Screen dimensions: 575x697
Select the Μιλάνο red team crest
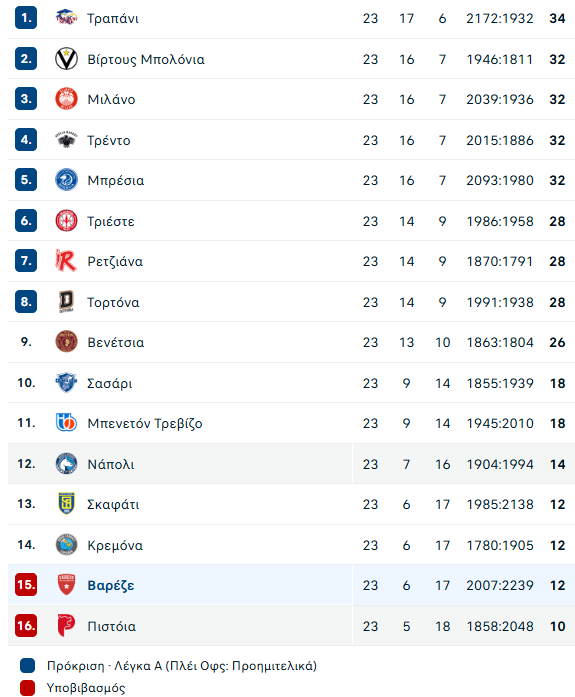tap(66, 99)
